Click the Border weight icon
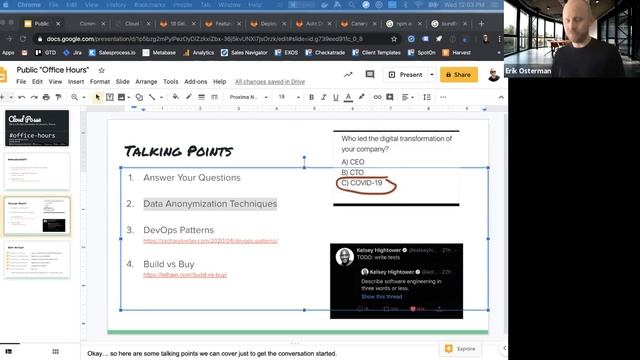This screenshot has width=640, height=360. click(x=201, y=97)
